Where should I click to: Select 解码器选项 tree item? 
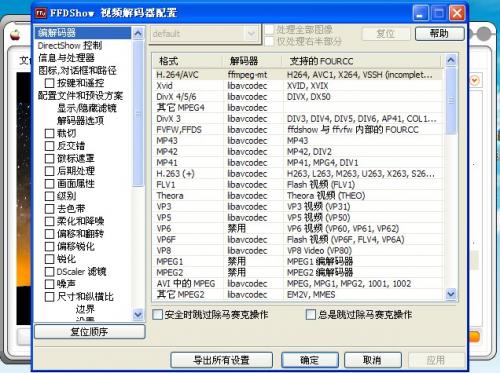pos(80,121)
